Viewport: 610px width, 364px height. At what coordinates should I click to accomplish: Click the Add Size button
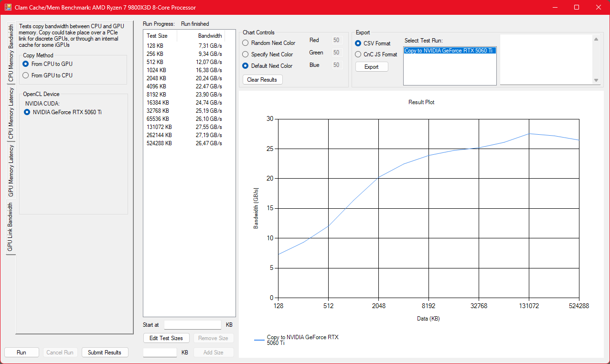pyautogui.click(x=214, y=353)
